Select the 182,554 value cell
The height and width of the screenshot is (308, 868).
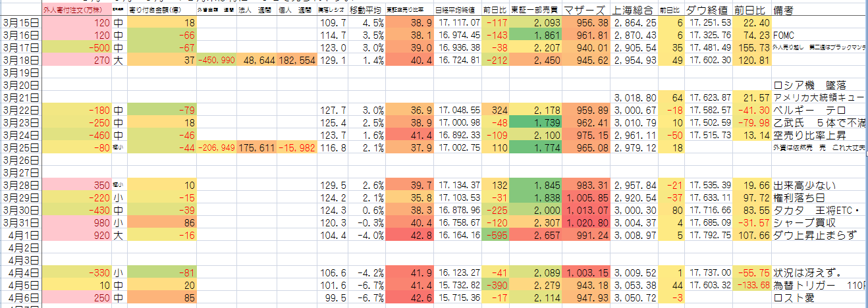point(294,60)
